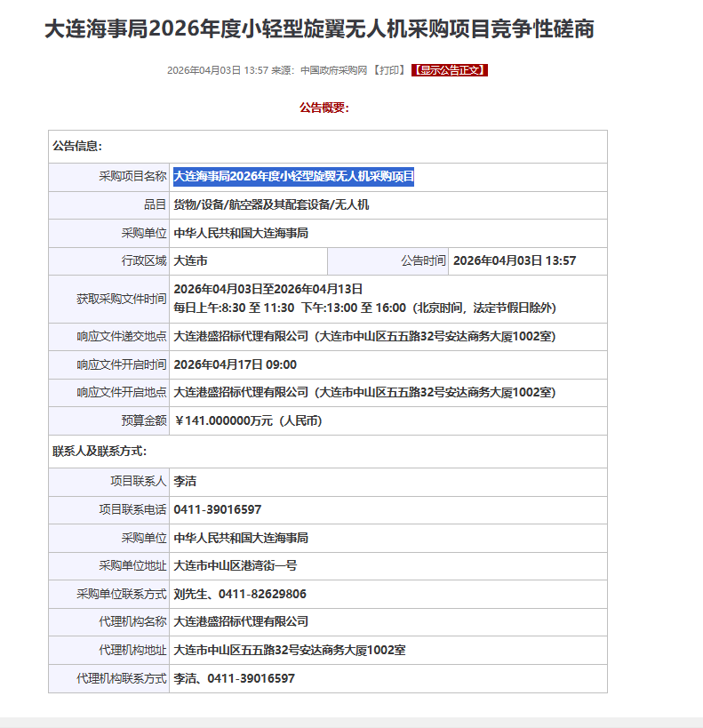This screenshot has height=728, width=703.
Task: Click purchaser contact 刘先生、0411-82629806
Action: [240, 594]
